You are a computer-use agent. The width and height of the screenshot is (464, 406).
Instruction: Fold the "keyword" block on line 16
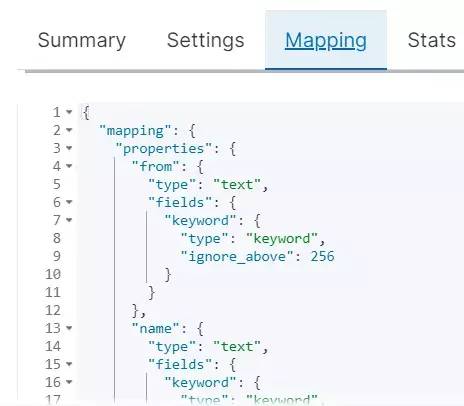tap(69, 382)
